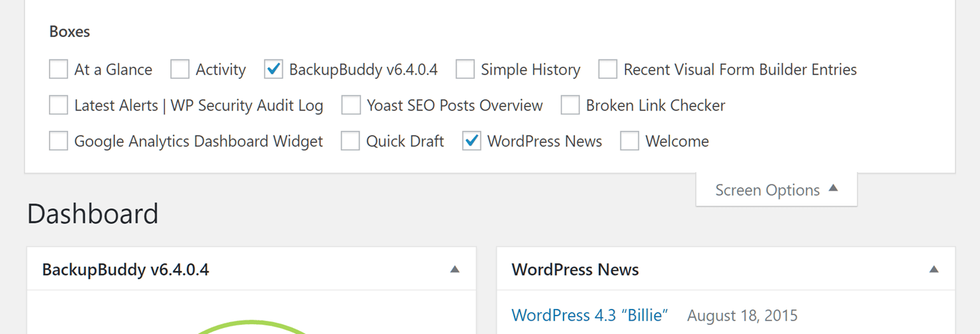This screenshot has height=334, width=980.
Task: Click the Dashboard page heading
Action: pyautogui.click(x=93, y=214)
